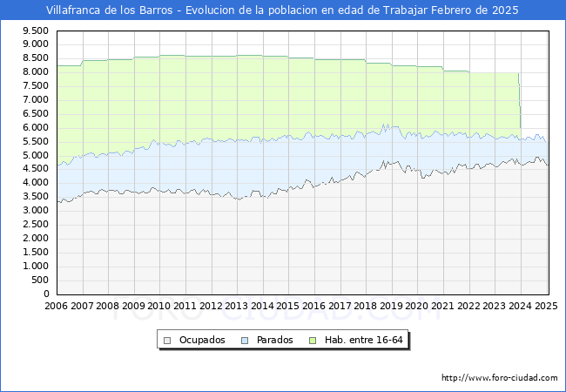Click the 2025 x-axis label
This screenshot has height=392, width=566.
coord(546,306)
